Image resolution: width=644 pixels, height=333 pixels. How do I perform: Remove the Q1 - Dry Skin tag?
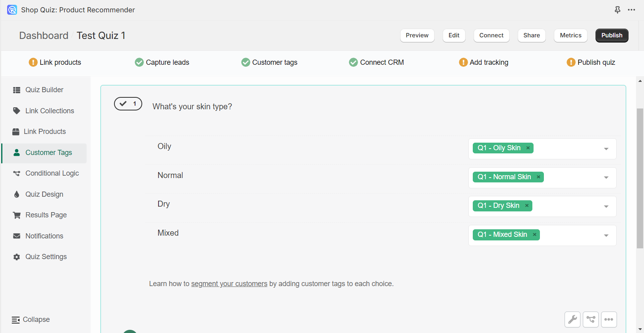click(x=527, y=205)
